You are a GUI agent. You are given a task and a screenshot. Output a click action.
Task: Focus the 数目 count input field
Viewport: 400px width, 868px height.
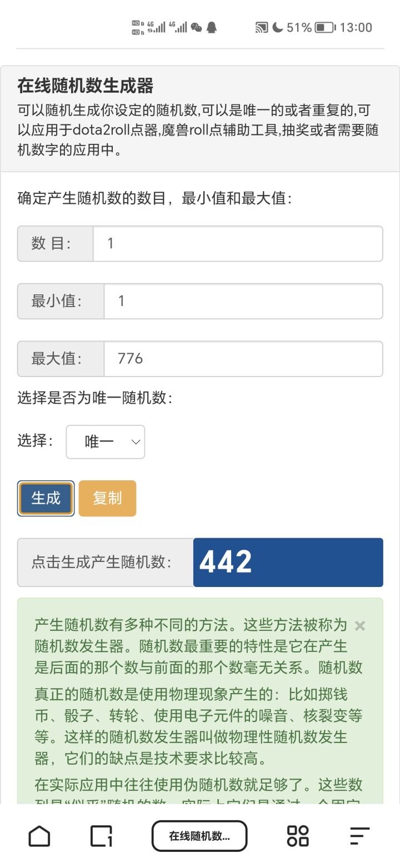(237, 243)
